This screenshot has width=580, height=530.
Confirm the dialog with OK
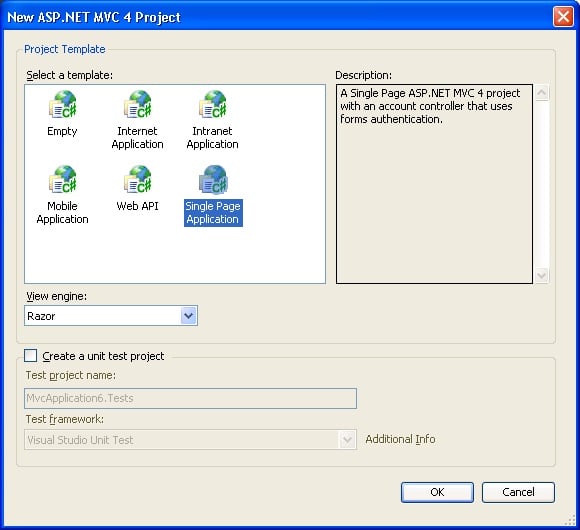point(437,492)
